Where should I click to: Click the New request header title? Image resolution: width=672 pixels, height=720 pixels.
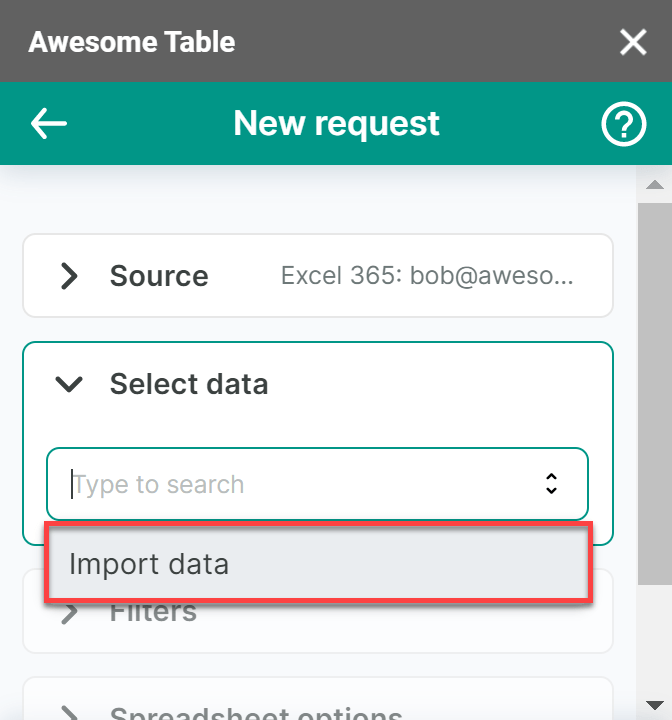pyautogui.click(x=336, y=123)
